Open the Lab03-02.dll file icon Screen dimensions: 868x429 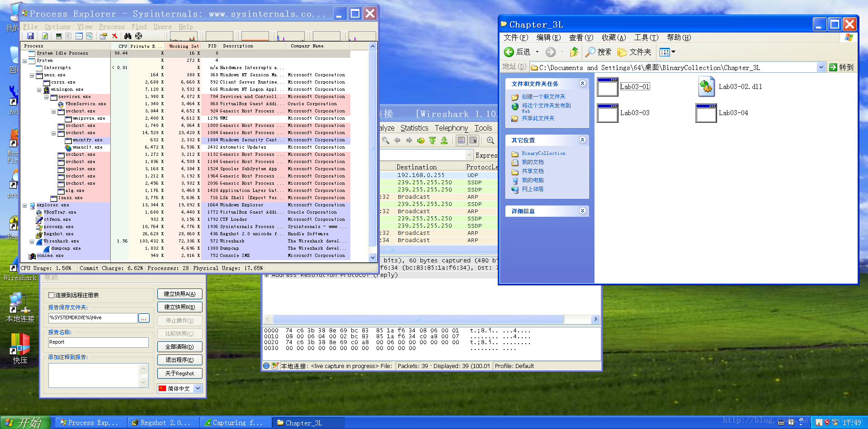(x=706, y=87)
